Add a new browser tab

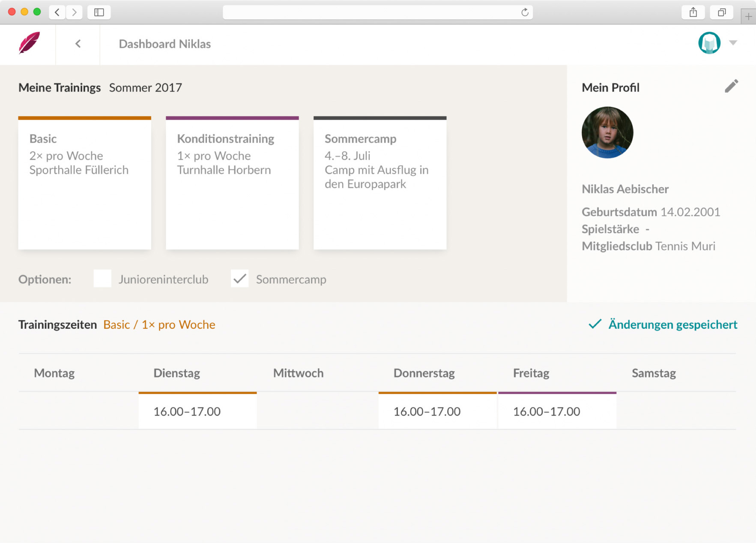coord(748,17)
